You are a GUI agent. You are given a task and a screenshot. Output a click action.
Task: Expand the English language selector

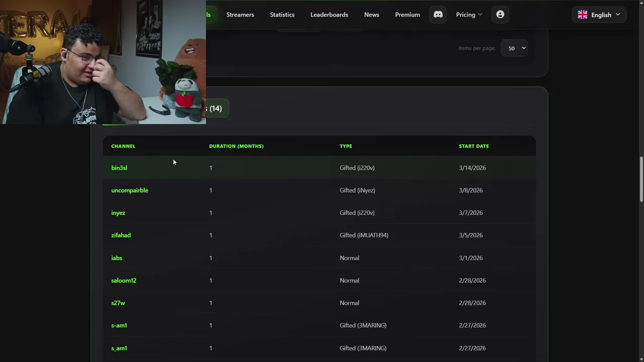click(x=599, y=15)
